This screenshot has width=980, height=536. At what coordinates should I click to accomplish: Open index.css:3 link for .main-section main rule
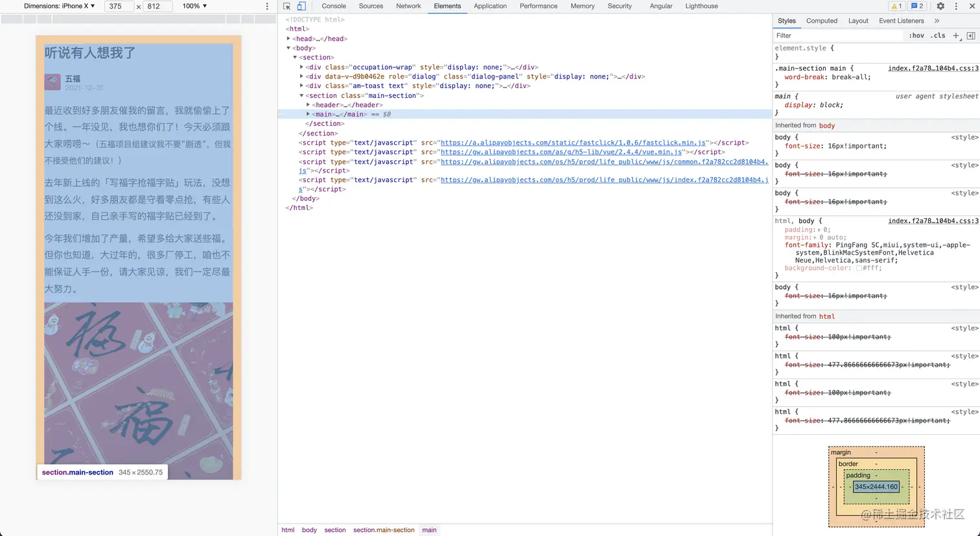click(x=933, y=68)
